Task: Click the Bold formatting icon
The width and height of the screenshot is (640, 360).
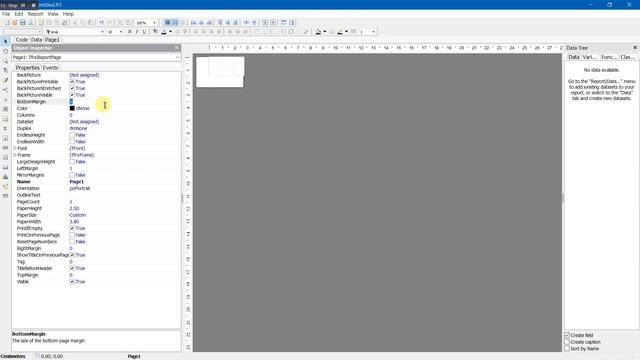Action: 129,31
